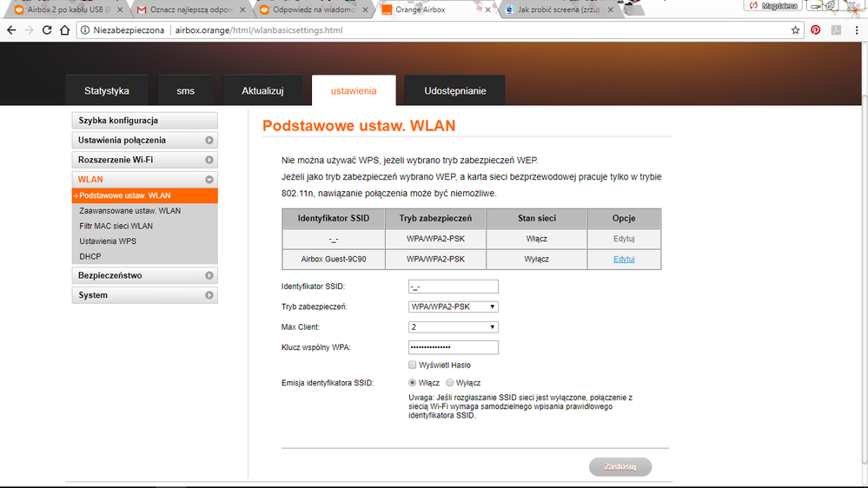Open the sms tab
Screen dimensions: 868x488
(185, 90)
